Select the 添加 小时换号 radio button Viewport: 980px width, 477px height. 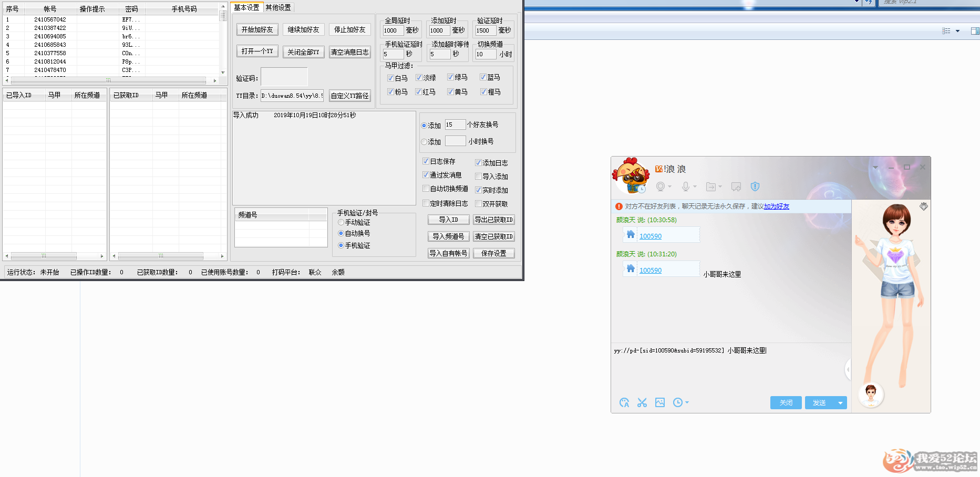click(424, 142)
